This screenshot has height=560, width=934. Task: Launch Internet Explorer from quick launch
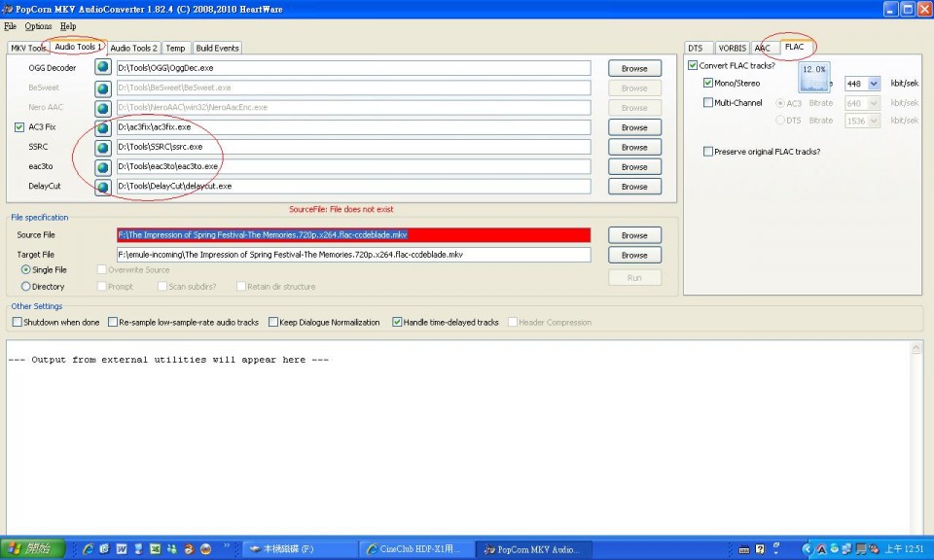pos(88,549)
